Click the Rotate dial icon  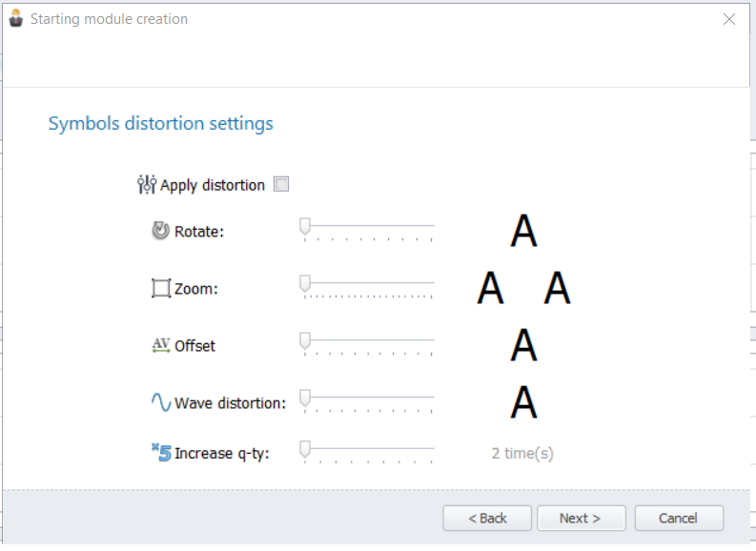(160, 231)
